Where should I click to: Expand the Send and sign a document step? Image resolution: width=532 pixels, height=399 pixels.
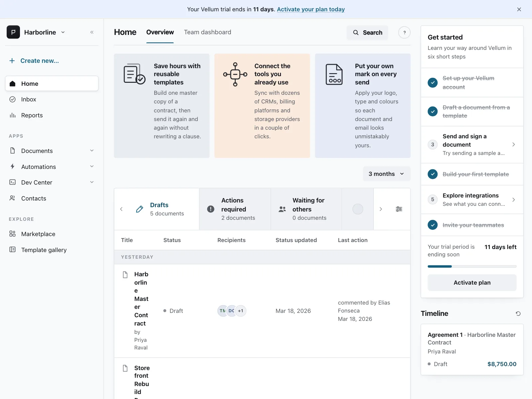pyautogui.click(x=514, y=145)
